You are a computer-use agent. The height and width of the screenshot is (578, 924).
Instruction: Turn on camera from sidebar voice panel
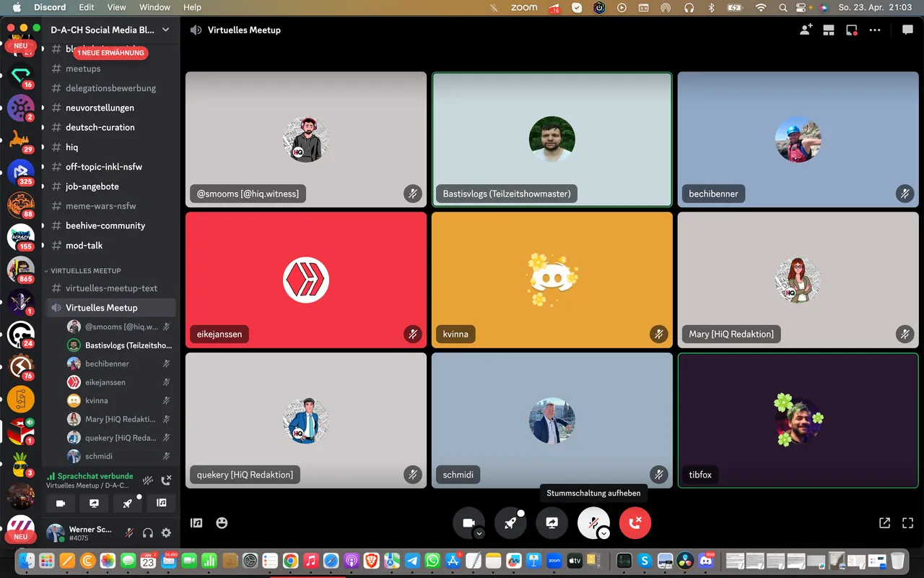coord(61,503)
